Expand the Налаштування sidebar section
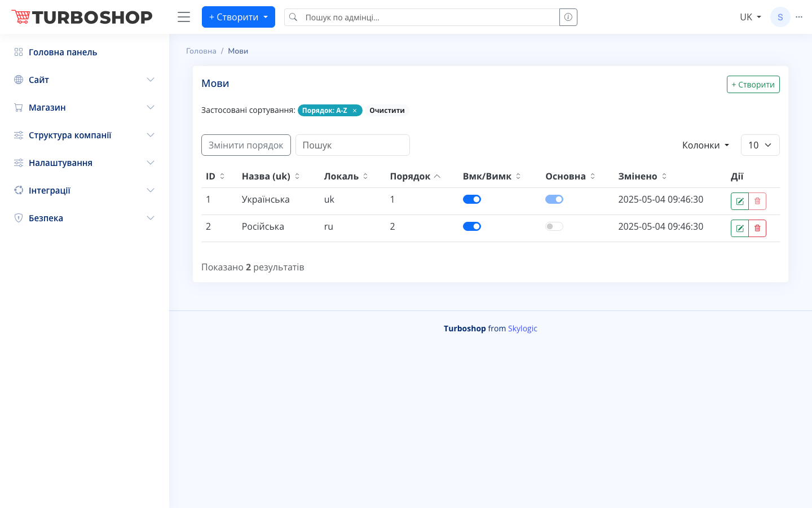The width and height of the screenshot is (812, 508). pos(85,163)
